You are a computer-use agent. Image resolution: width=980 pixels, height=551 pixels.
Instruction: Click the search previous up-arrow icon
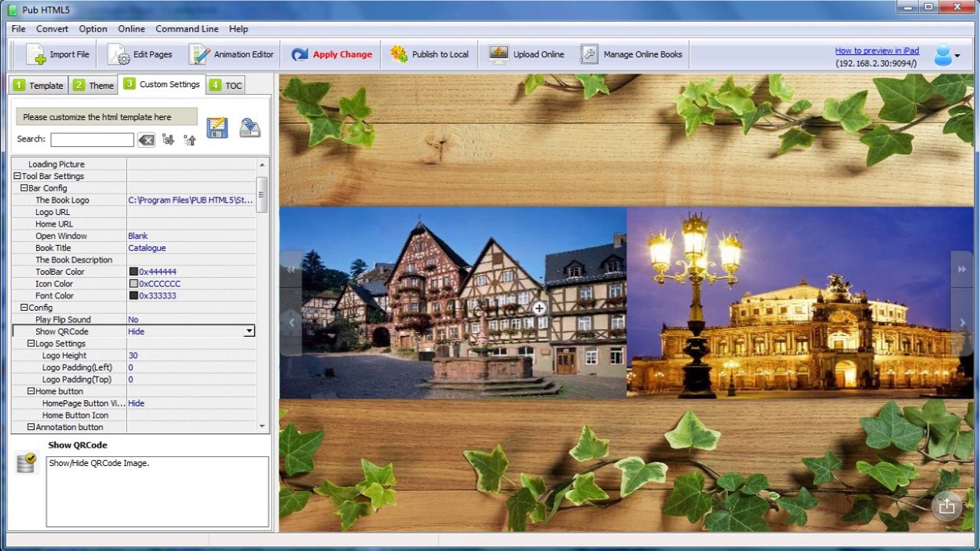pos(190,140)
